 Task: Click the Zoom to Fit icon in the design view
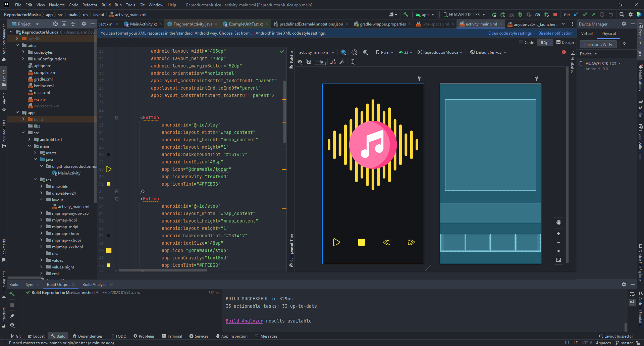558,260
